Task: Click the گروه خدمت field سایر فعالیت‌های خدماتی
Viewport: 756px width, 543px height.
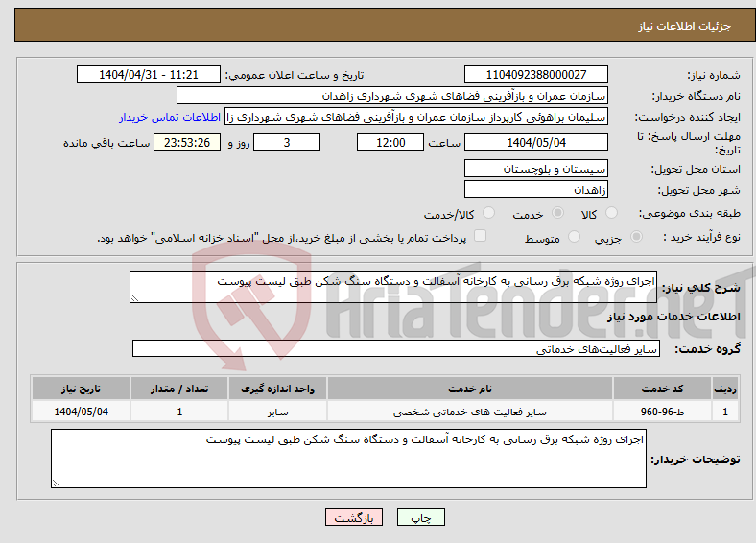Action: click(x=396, y=348)
